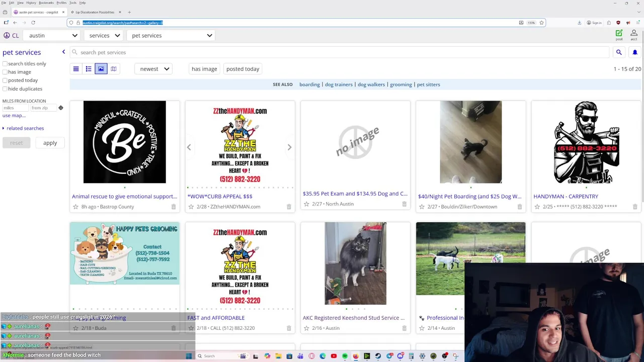The width and height of the screenshot is (644, 362).
Task: Open the browser downloads icon
Action: (579, 23)
